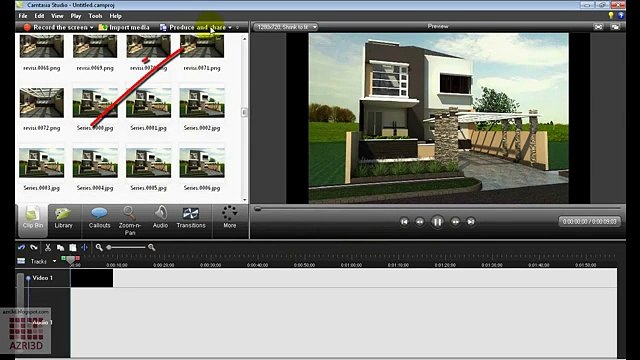Show More task tabs
640x360 pixels.
coord(229,218)
